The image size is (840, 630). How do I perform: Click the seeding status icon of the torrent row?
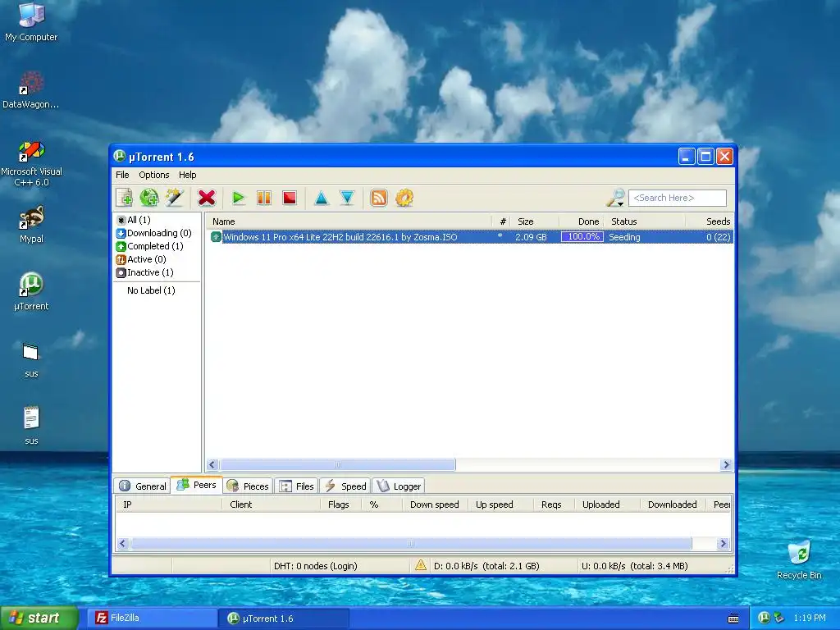216,237
